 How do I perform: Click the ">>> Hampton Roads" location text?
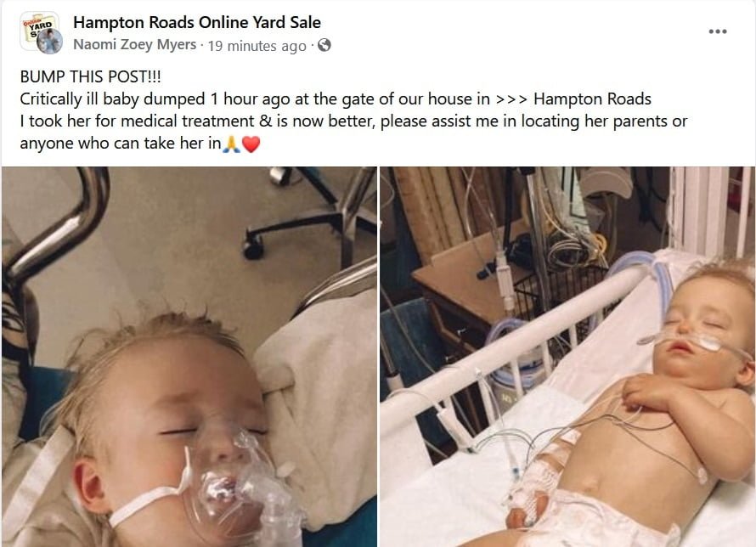573,99
